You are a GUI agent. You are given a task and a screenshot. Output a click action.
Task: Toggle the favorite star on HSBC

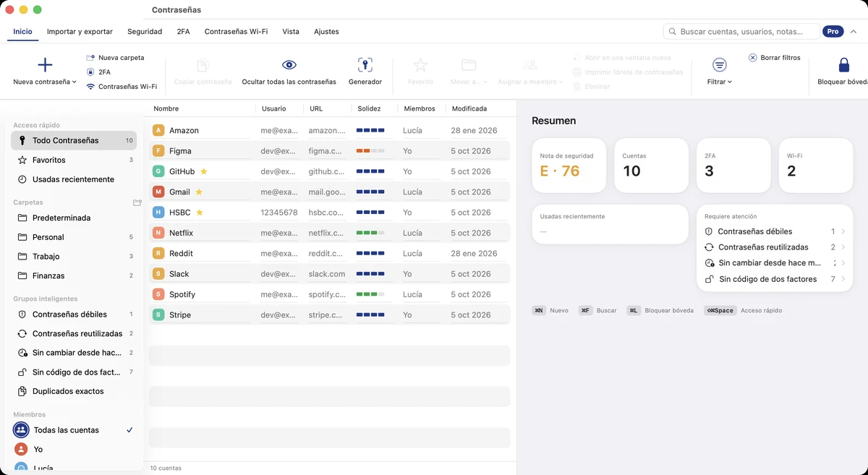click(200, 213)
